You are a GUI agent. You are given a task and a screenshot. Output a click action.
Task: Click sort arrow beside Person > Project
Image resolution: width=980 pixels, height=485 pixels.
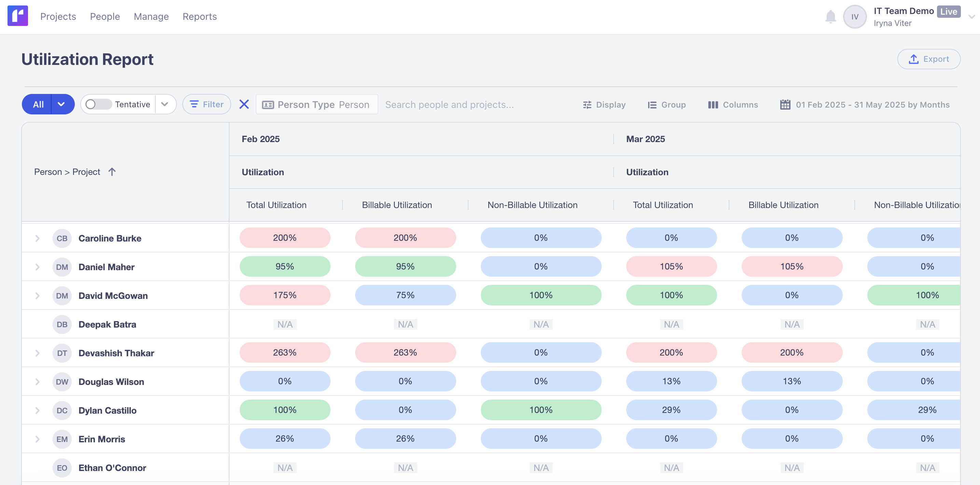112,172
